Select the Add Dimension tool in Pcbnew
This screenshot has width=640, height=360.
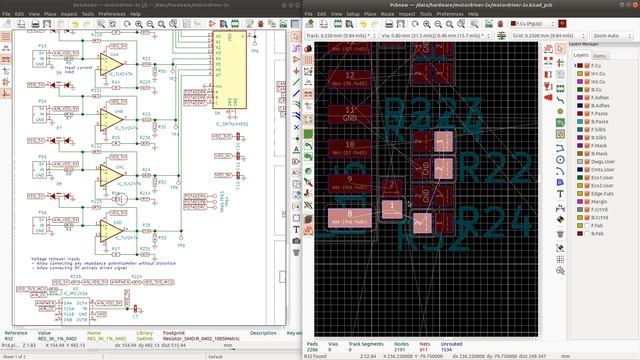coord(560,208)
